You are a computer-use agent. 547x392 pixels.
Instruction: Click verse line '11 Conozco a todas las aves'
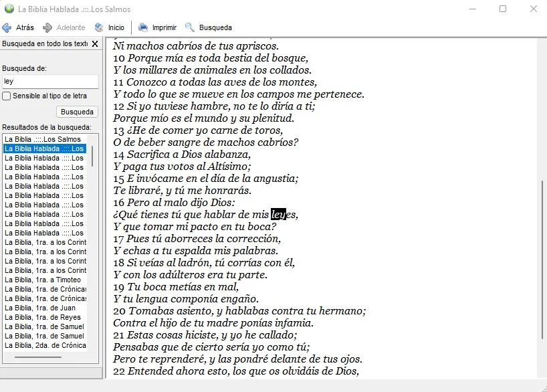tap(215, 82)
